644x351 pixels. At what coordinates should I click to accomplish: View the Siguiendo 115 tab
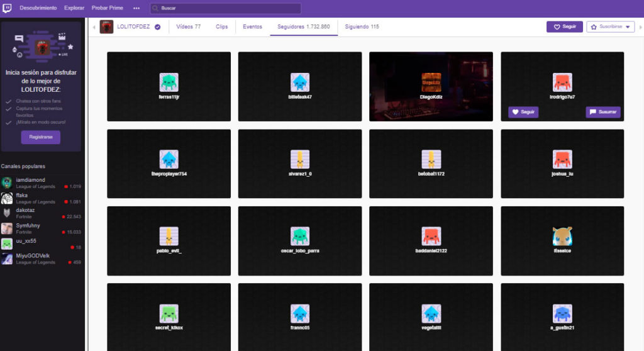click(x=362, y=27)
